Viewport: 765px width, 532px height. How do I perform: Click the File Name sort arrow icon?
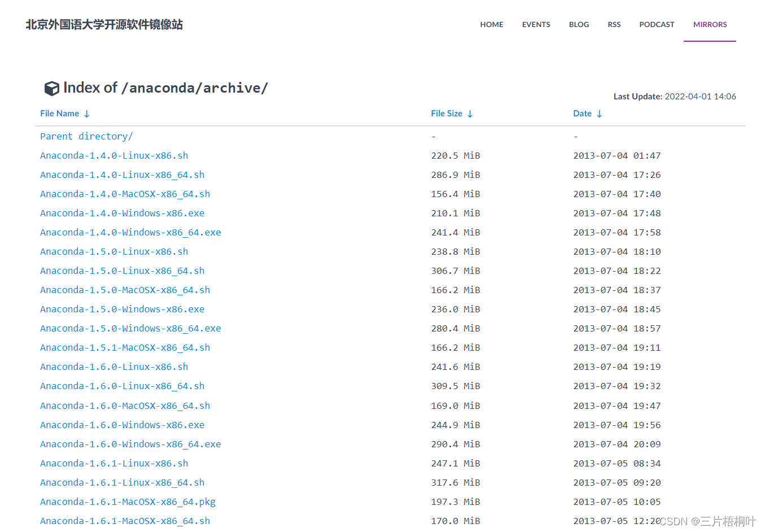tap(87, 114)
